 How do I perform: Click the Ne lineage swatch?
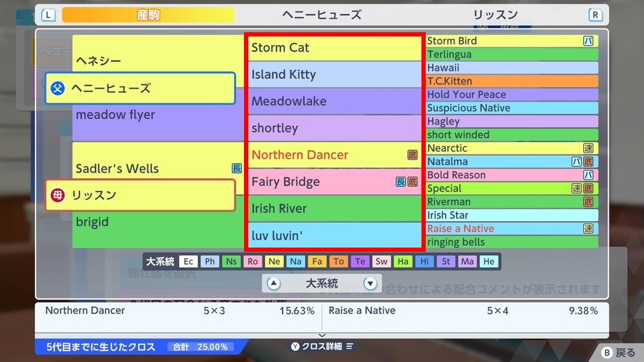point(274,261)
